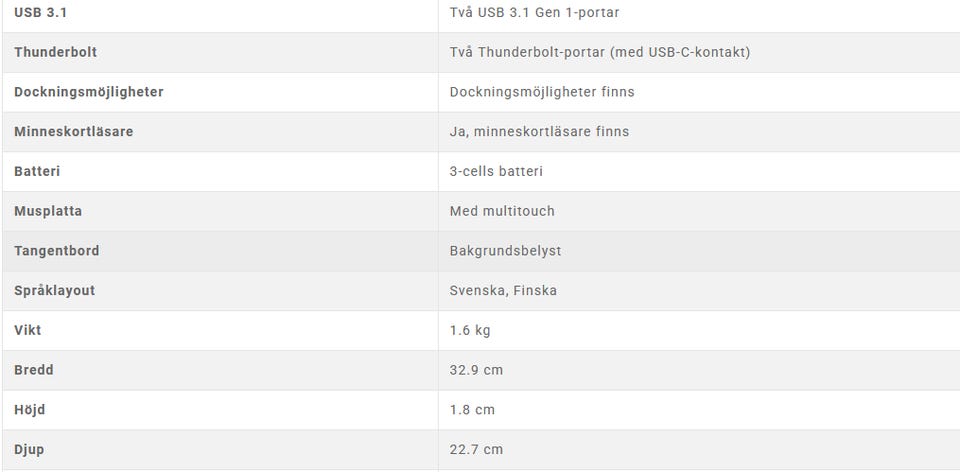
Task: Select the '3-cells batteri' value
Action: (496, 171)
